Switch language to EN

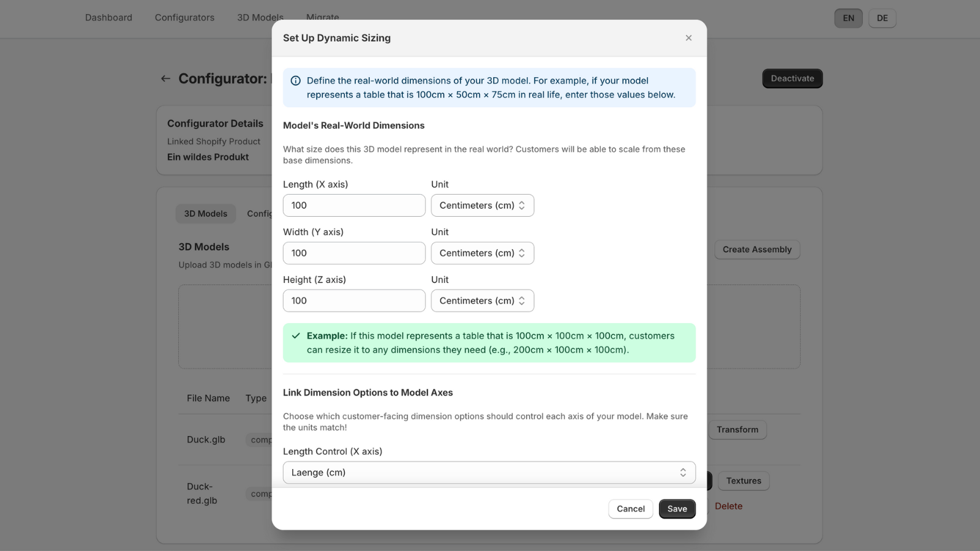(x=848, y=18)
